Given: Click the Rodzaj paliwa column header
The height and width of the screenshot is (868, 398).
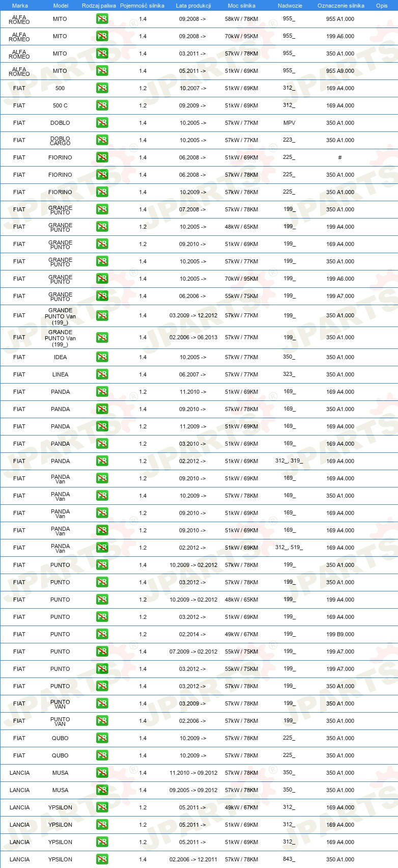Looking at the screenshot, I should click(x=99, y=6).
